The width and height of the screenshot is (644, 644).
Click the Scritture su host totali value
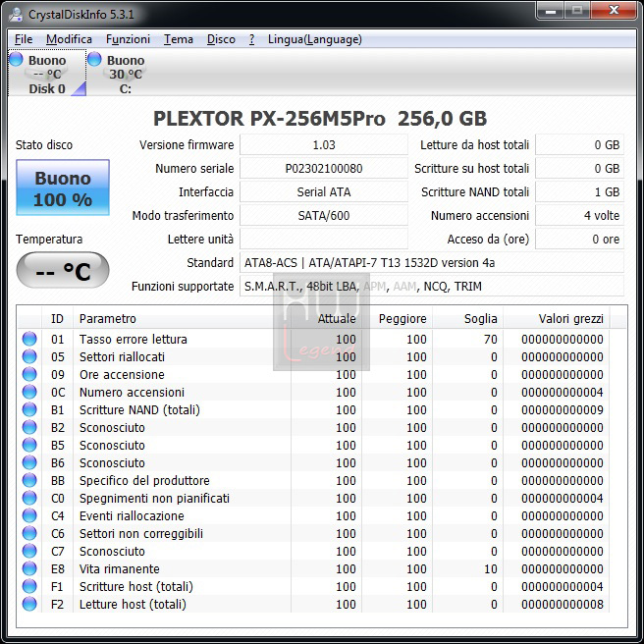(579, 169)
